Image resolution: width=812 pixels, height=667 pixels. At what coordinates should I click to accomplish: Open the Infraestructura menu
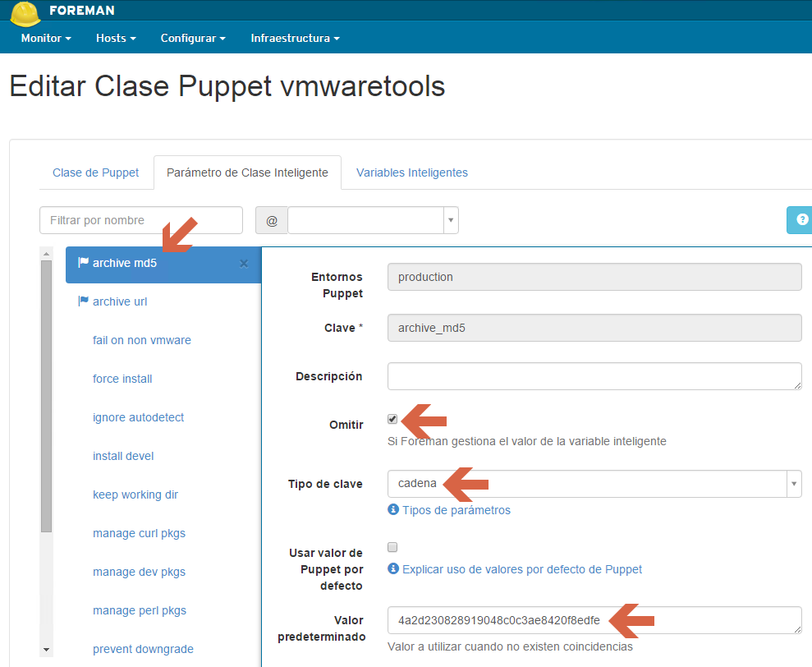point(296,38)
